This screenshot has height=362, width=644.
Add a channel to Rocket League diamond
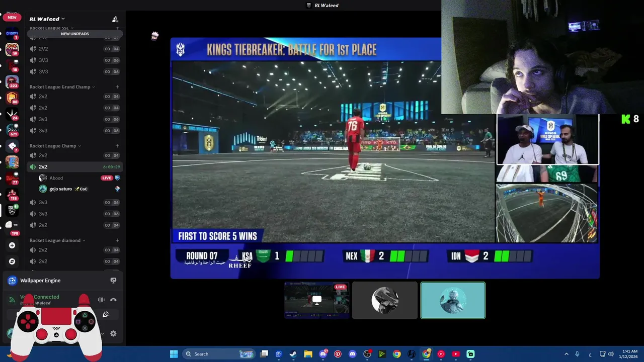point(117,240)
